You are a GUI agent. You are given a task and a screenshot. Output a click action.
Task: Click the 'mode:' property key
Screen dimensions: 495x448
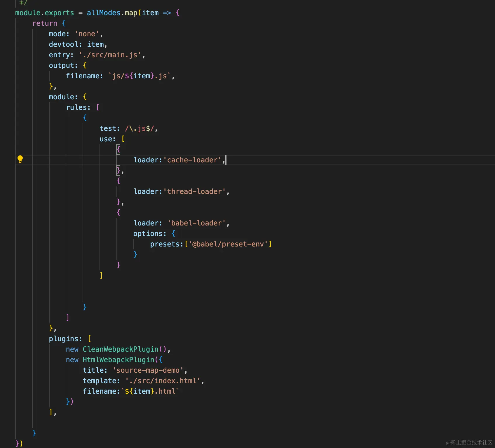click(x=59, y=34)
